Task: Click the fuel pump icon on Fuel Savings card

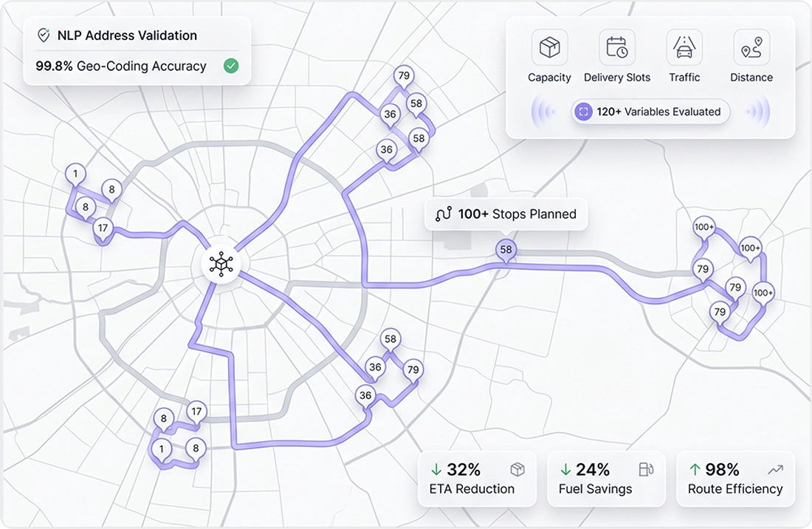Action: (646, 469)
